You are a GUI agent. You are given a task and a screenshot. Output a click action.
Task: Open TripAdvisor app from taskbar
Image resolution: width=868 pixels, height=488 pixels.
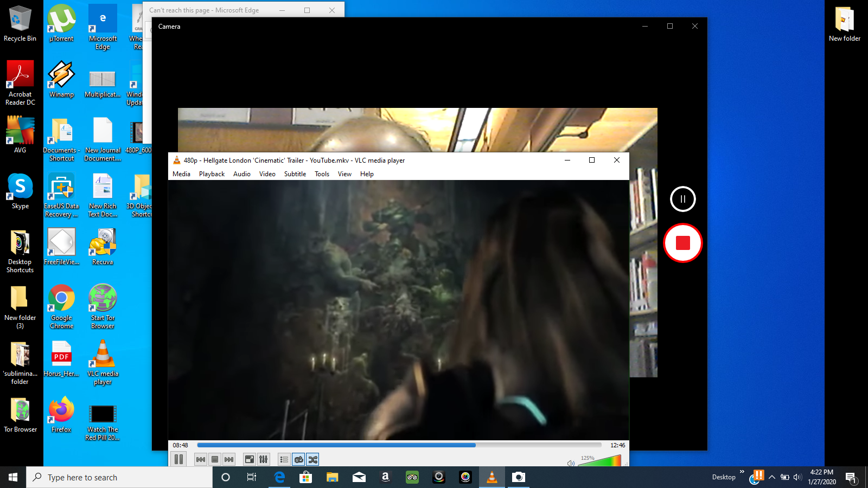(412, 477)
